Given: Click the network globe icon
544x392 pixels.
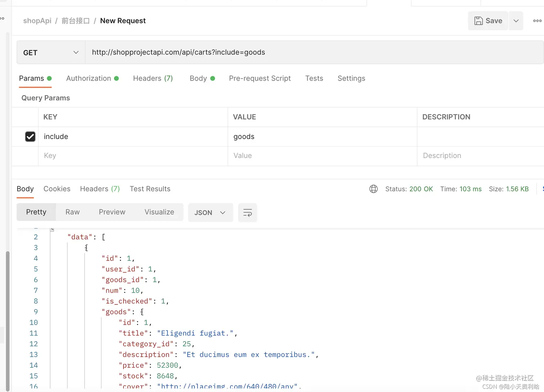Looking at the screenshot, I should pyautogui.click(x=373, y=189).
